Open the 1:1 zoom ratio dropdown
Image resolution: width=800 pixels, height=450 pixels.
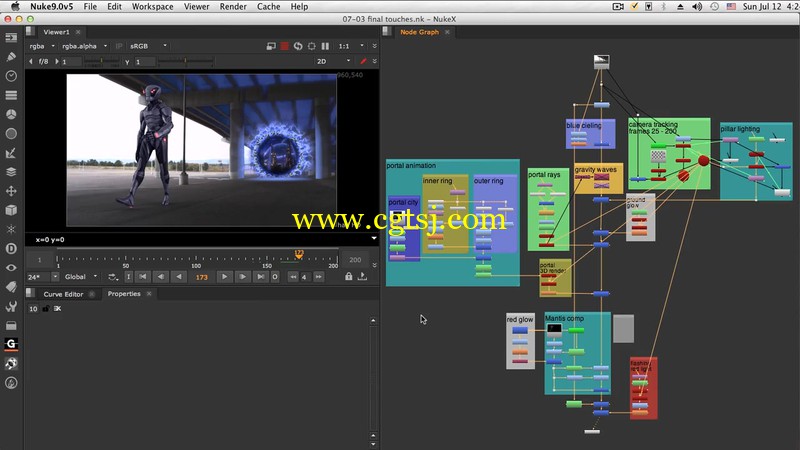351,46
